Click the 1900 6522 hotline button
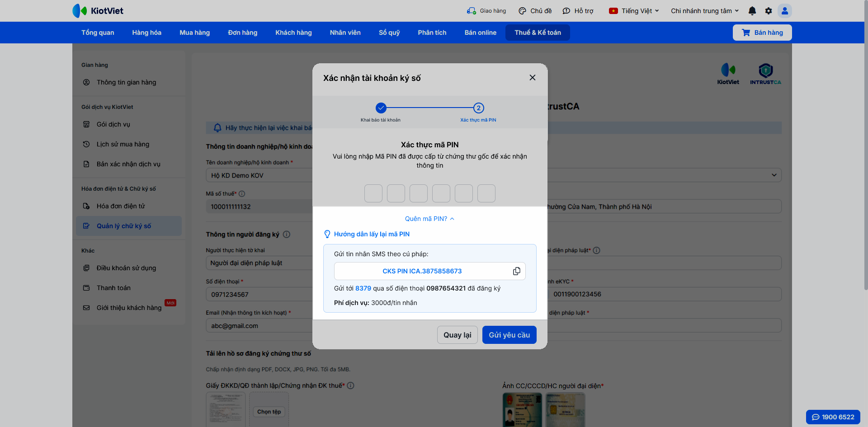 tap(833, 417)
